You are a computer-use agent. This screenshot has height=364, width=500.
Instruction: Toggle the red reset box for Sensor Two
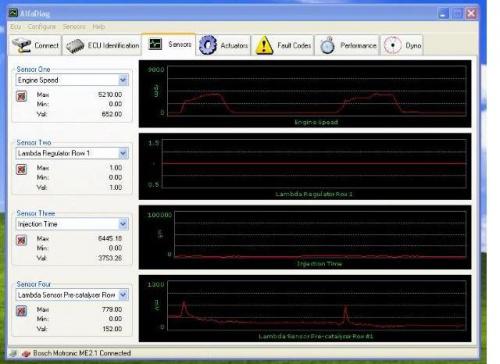[x=22, y=169]
